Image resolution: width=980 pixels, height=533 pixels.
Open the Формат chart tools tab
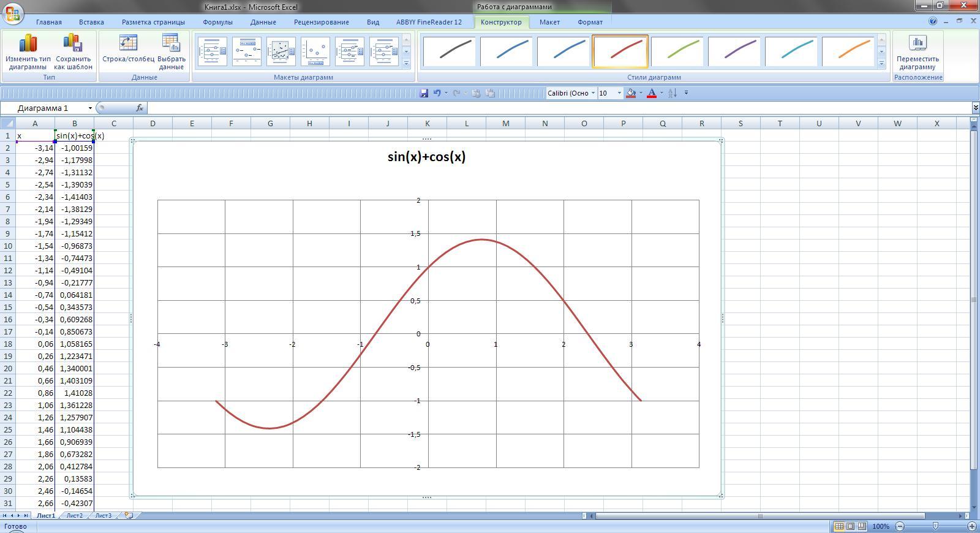(590, 22)
